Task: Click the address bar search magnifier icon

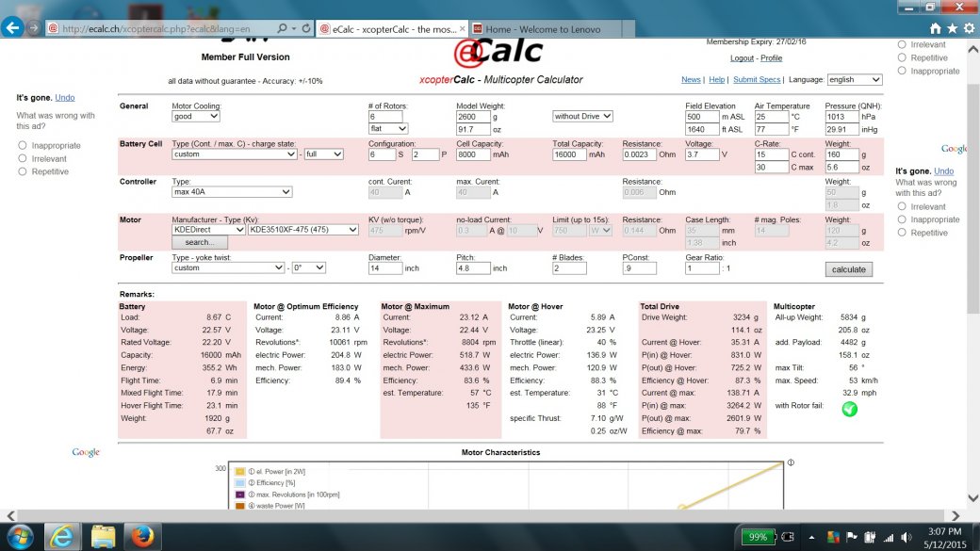Action: point(282,28)
